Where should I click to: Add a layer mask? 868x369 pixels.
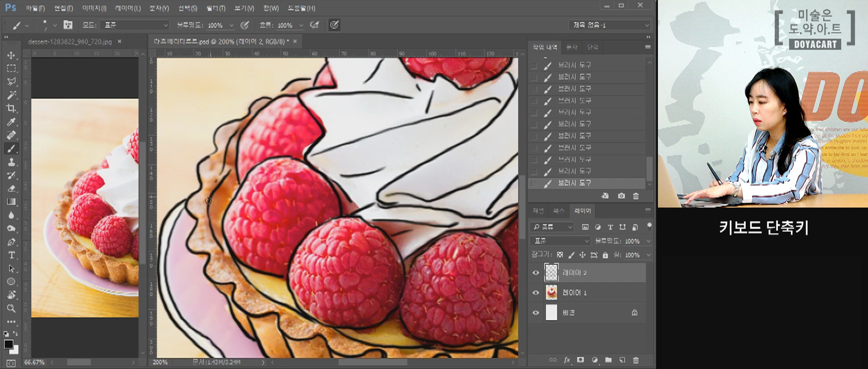point(580,360)
